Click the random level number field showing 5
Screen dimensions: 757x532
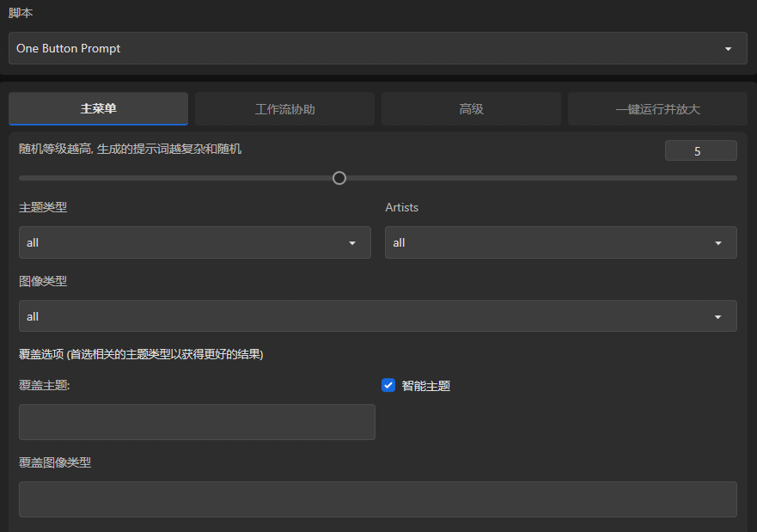pos(700,150)
